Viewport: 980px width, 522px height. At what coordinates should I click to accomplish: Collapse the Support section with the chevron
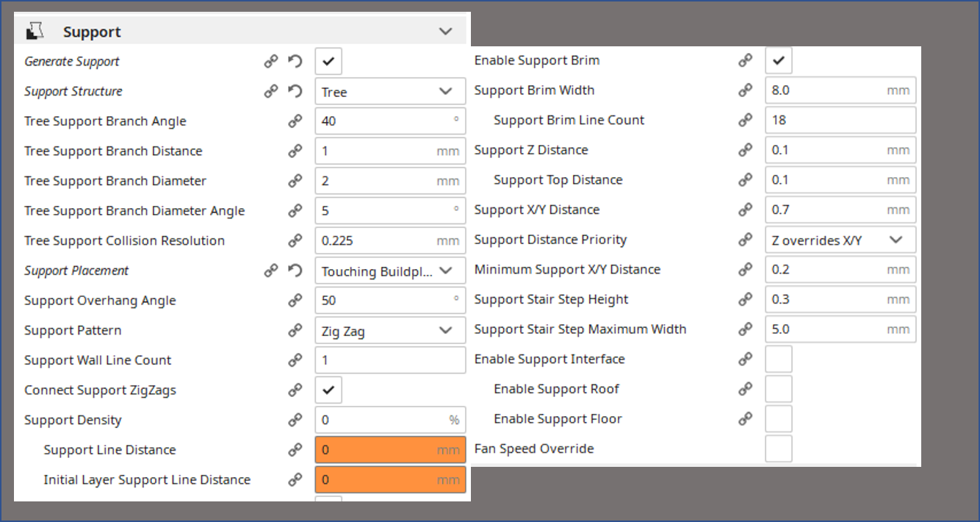[x=445, y=32]
